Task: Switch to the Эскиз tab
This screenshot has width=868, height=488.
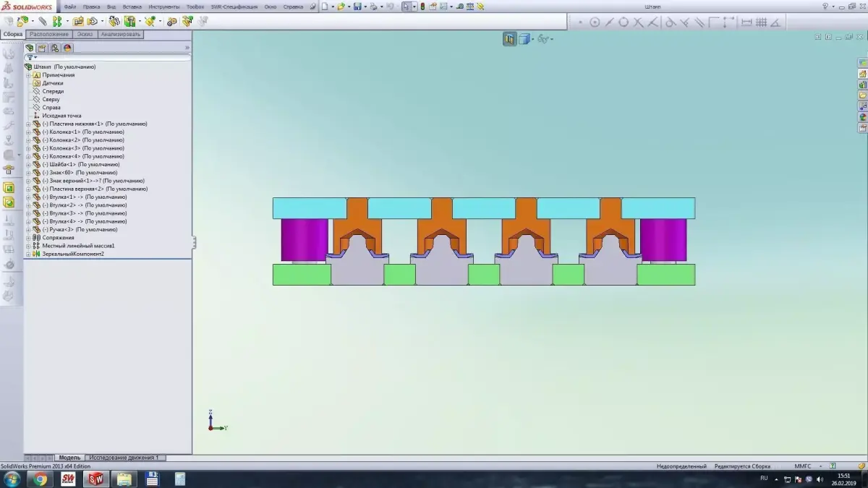Action: coord(85,34)
